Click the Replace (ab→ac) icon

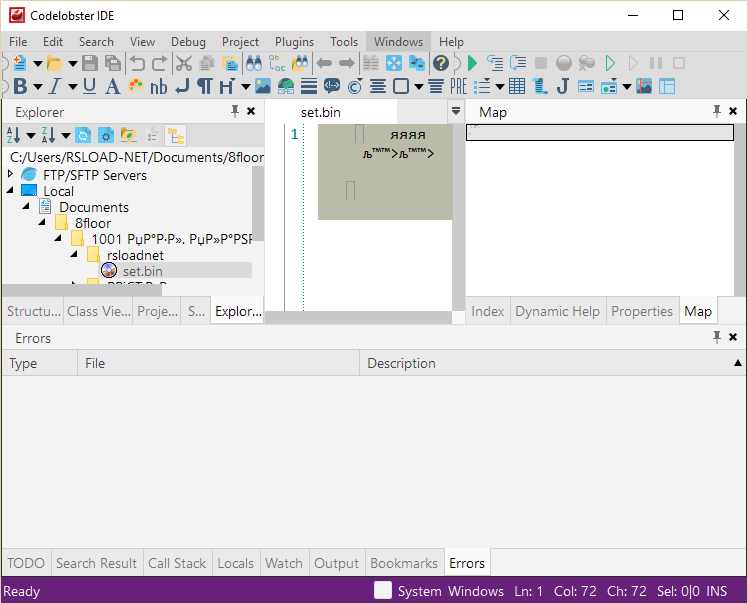click(x=277, y=63)
